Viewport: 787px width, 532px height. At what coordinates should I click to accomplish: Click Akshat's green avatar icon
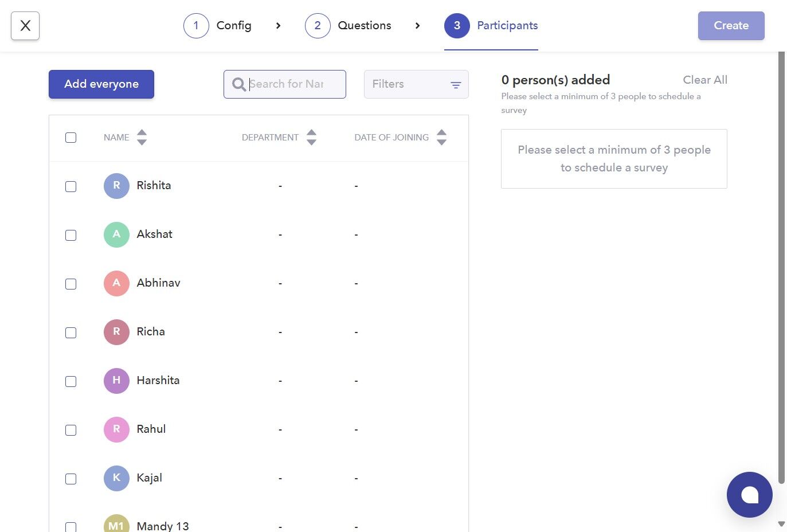(116, 234)
